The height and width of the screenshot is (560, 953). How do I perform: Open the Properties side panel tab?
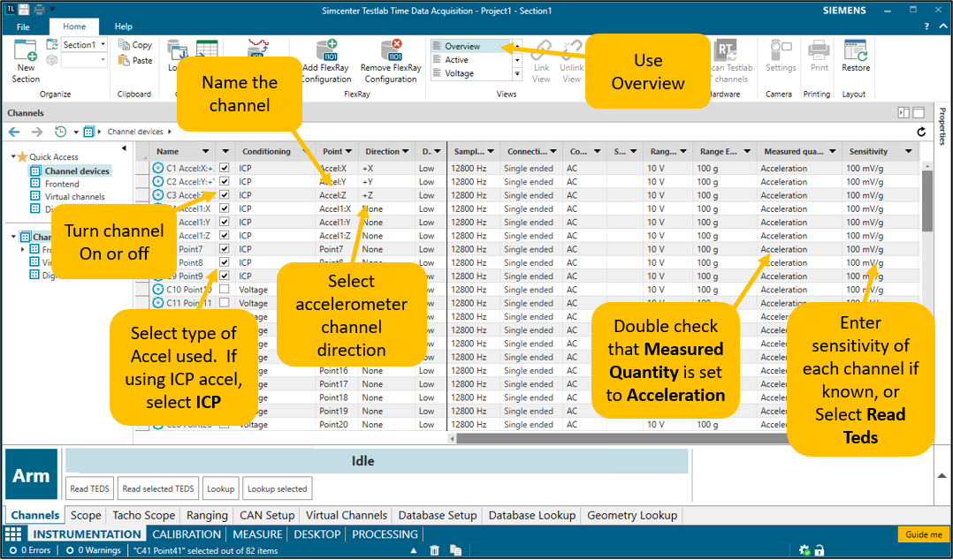pyautogui.click(x=942, y=127)
